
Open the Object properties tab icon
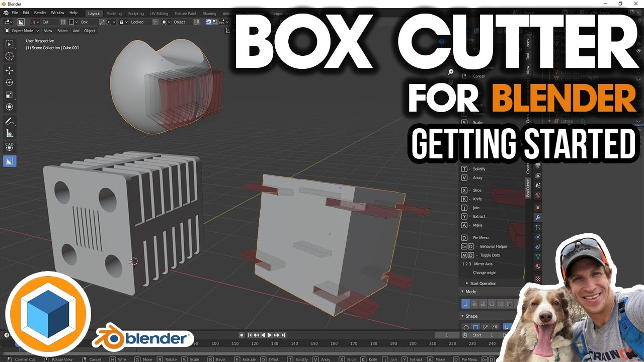click(538, 208)
